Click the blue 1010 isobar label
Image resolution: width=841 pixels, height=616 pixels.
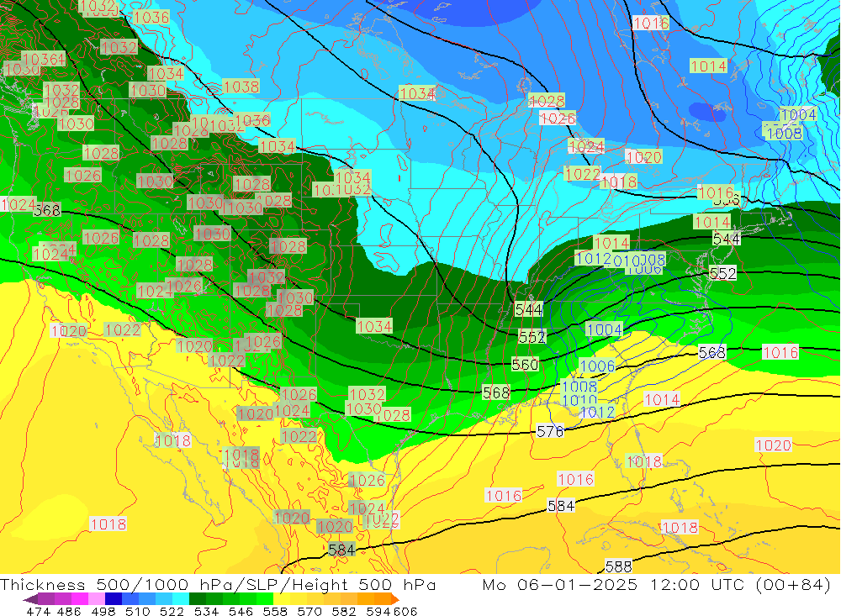(579, 399)
